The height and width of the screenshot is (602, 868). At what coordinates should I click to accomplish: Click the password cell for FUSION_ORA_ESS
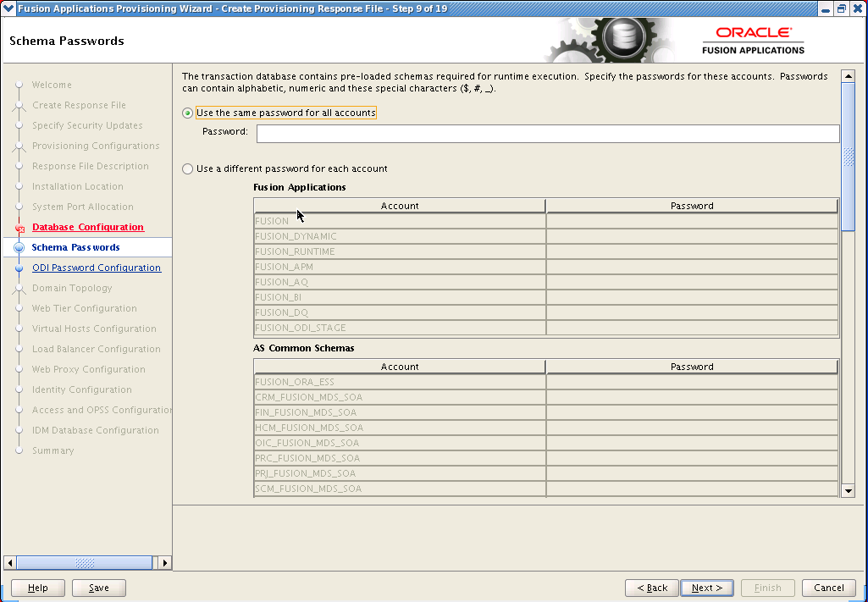click(x=692, y=383)
